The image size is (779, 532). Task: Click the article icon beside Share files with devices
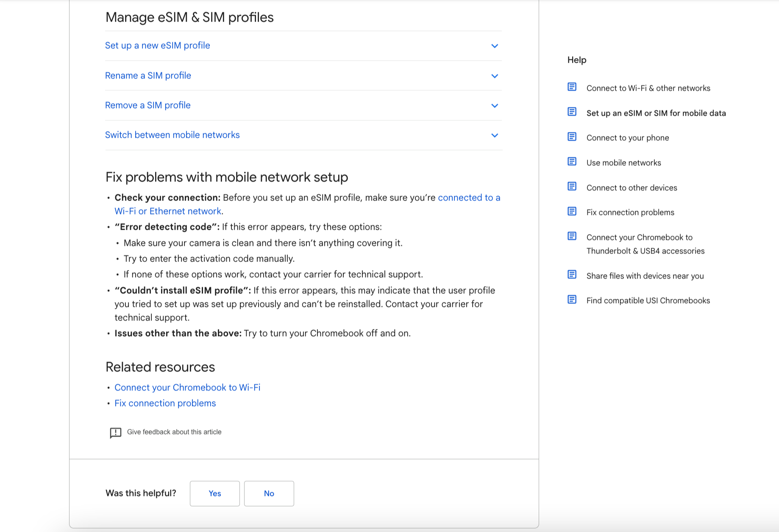[x=572, y=275]
